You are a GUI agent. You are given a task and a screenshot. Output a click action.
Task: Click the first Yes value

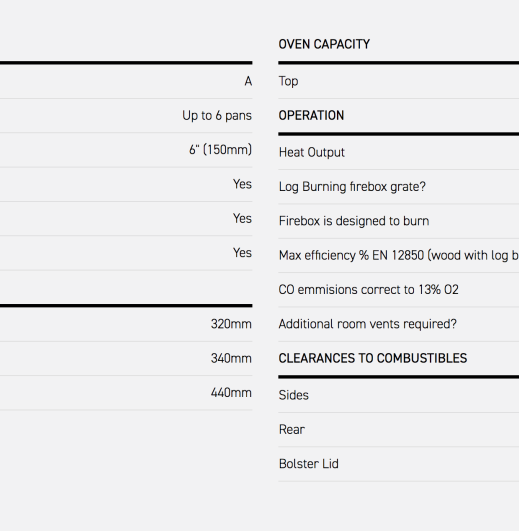coord(242,184)
